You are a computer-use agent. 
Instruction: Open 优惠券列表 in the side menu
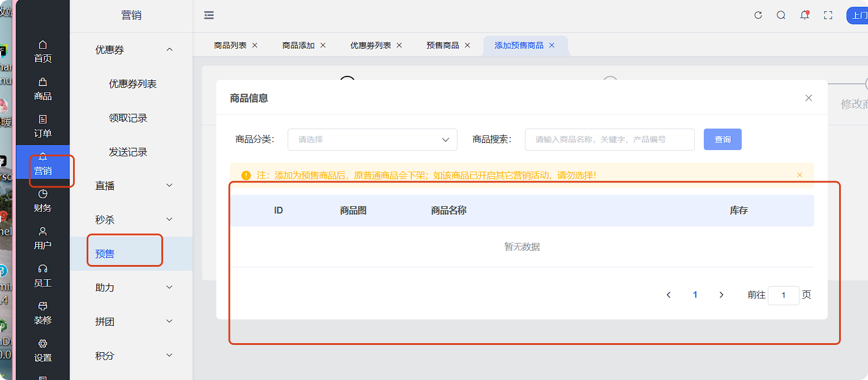coord(132,84)
